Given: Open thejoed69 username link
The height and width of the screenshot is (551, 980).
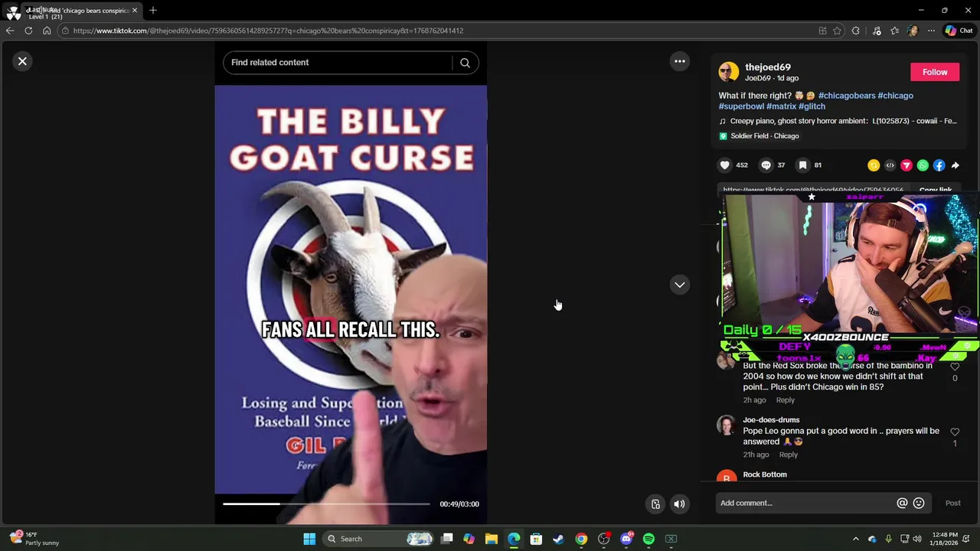Looking at the screenshot, I should coord(767,67).
